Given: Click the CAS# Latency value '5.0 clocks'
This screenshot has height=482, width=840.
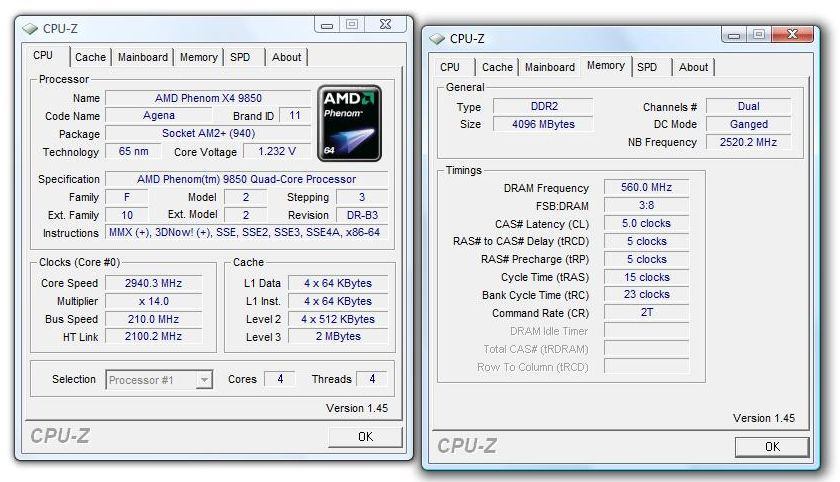Looking at the screenshot, I should point(646,223).
